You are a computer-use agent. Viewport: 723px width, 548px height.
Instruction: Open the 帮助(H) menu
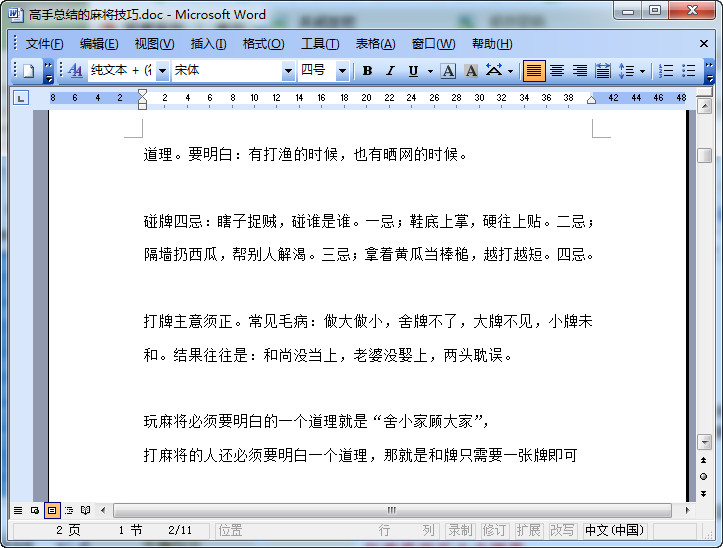point(492,44)
